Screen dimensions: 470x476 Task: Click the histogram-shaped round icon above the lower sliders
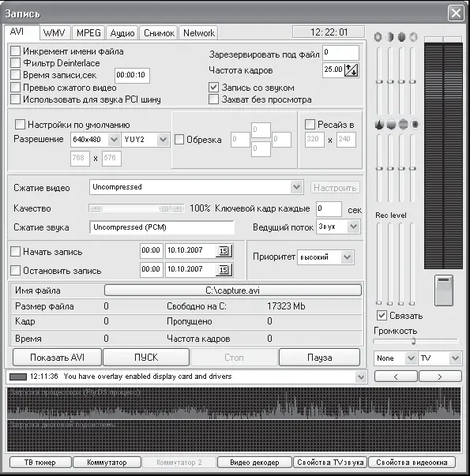(x=379, y=124)
